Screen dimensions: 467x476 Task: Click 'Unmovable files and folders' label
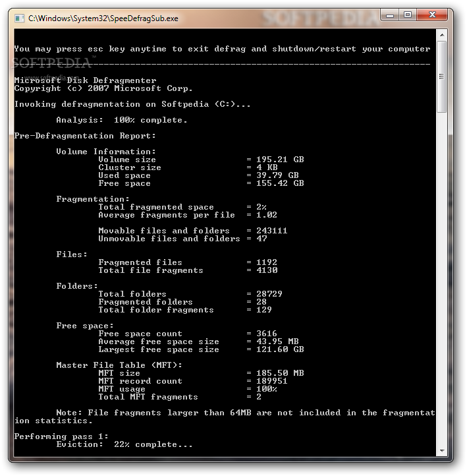[x=169, y=239]
